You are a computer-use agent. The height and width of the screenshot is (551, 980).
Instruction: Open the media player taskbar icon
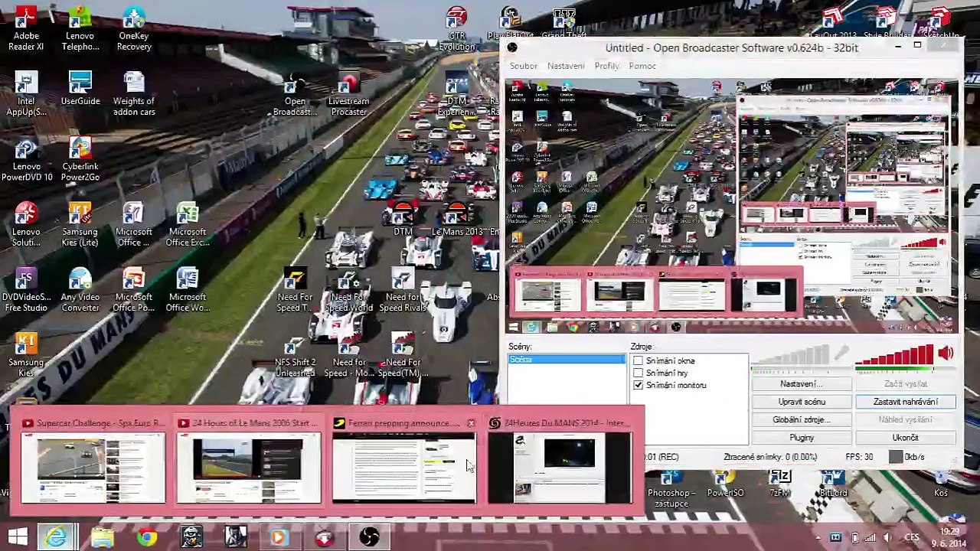pyautogui.click(x=278, y=537)
